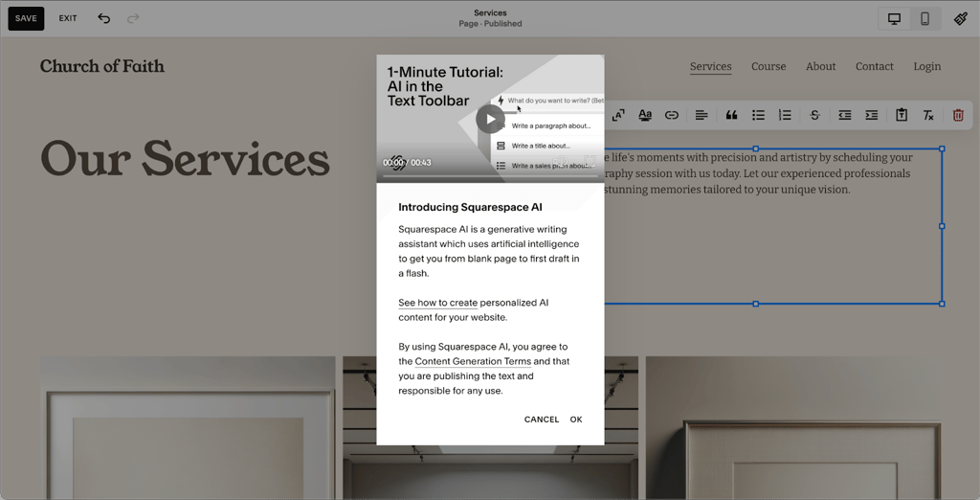Click into the photography session paragraph text

pos(756,173)
